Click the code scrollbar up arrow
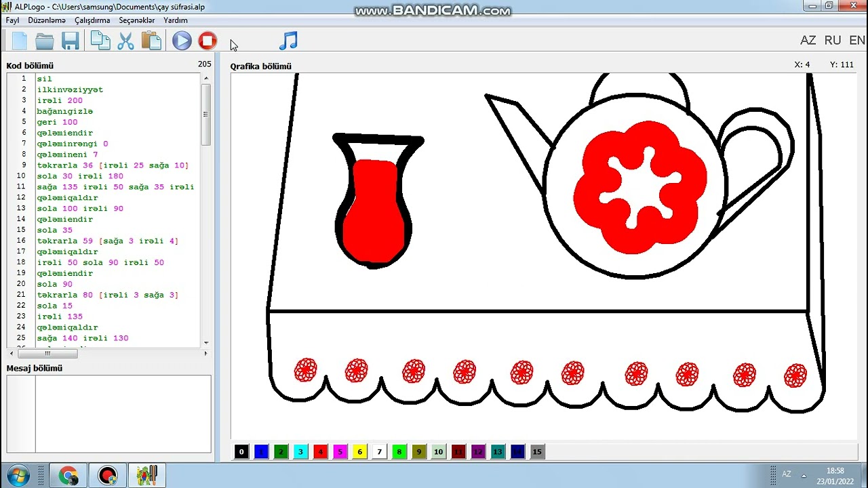The width and height of the screenshot is (868, 488). pyautogui.click(x=206, y=79)
